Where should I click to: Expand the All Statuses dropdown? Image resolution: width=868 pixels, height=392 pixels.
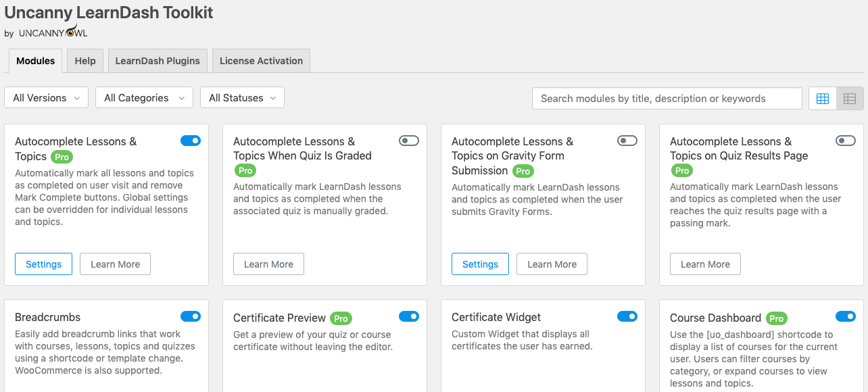click(242, 97)
